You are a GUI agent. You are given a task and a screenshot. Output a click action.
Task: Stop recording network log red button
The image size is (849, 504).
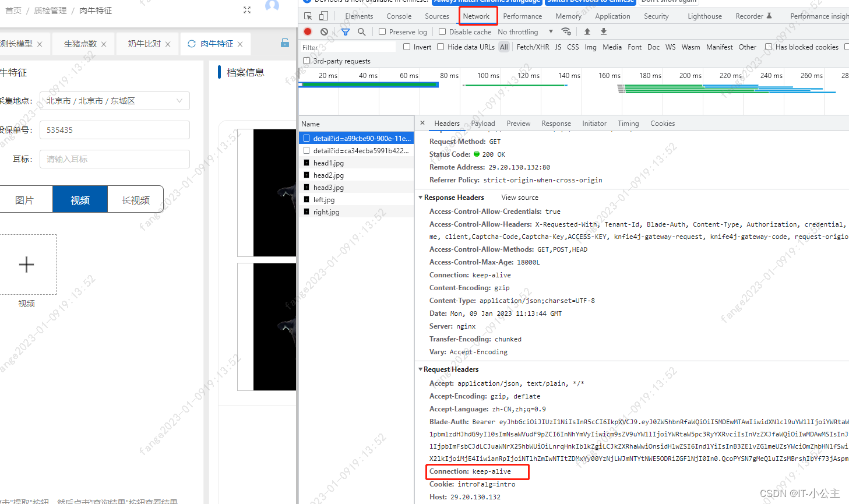pyautogui.click(x=308, y=31)
